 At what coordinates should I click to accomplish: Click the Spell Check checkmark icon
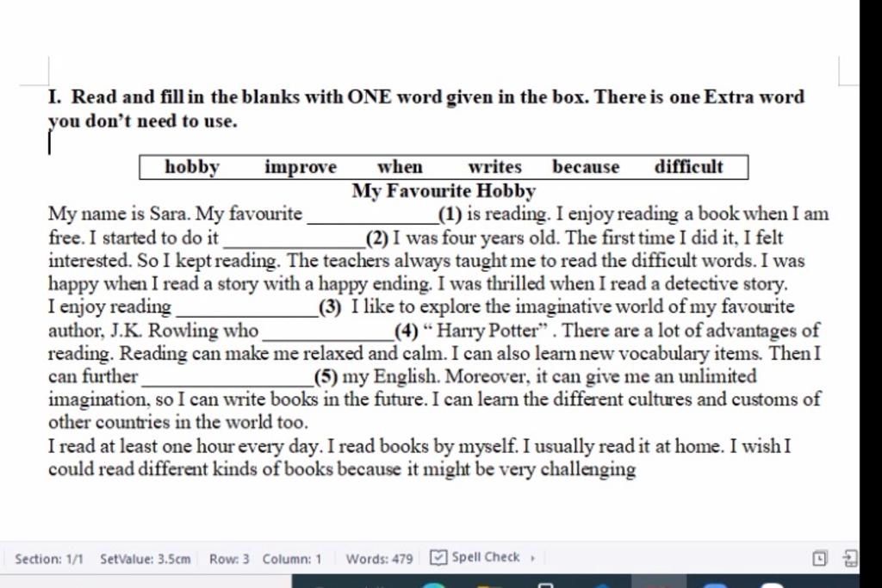pos(438,557)
